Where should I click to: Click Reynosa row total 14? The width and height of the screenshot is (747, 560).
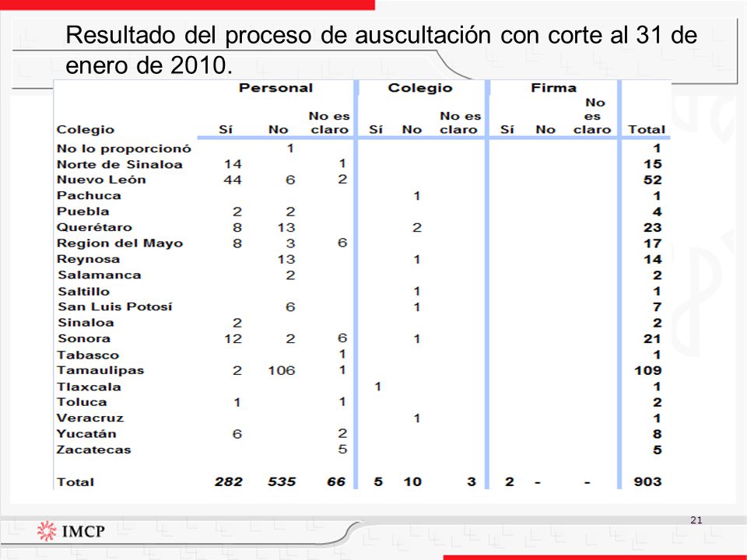[x=653, y=260]
